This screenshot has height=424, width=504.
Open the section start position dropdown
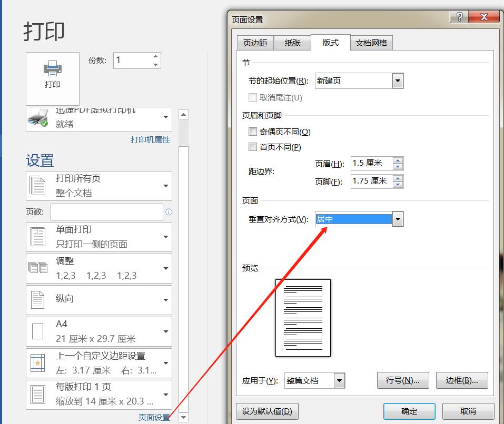(x=398, y=80)
